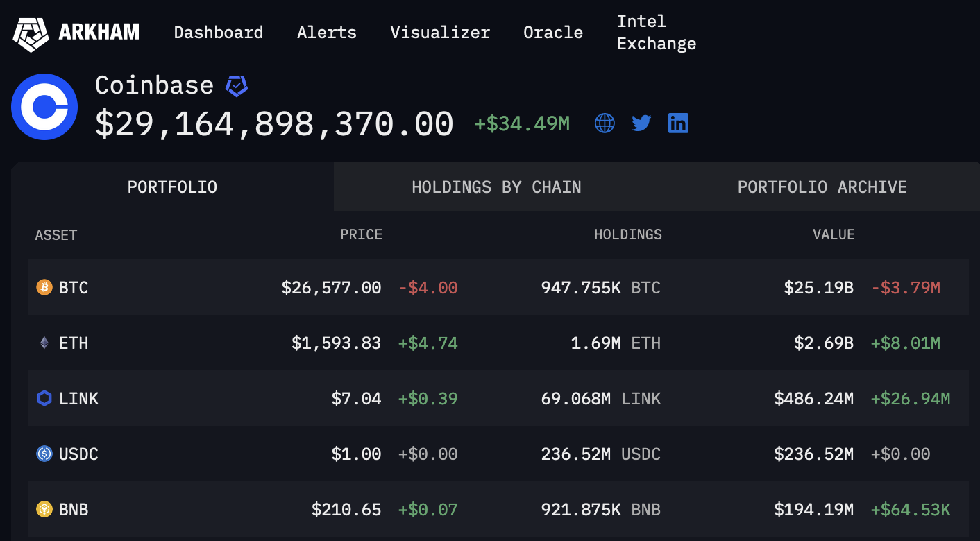Click the BTC coin icon

pos(44,287)
